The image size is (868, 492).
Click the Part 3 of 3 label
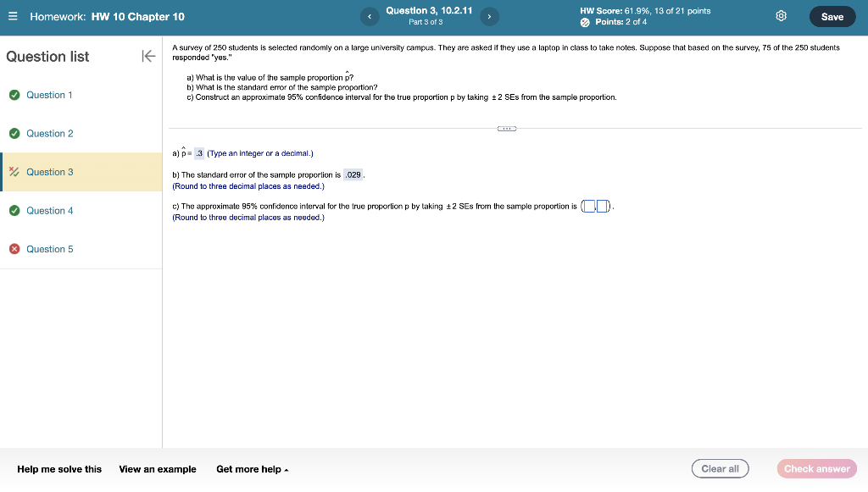[426, 22]
